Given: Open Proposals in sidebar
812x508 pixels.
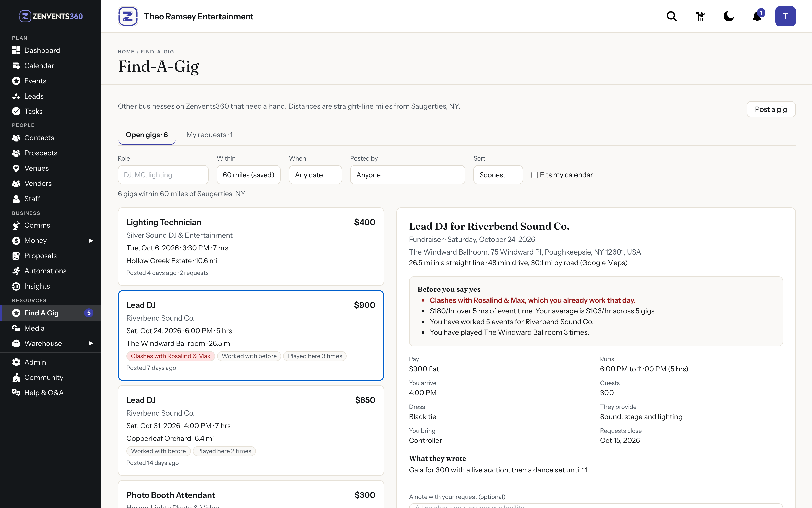Looking at the screenshot, I should tap(51, 256).
